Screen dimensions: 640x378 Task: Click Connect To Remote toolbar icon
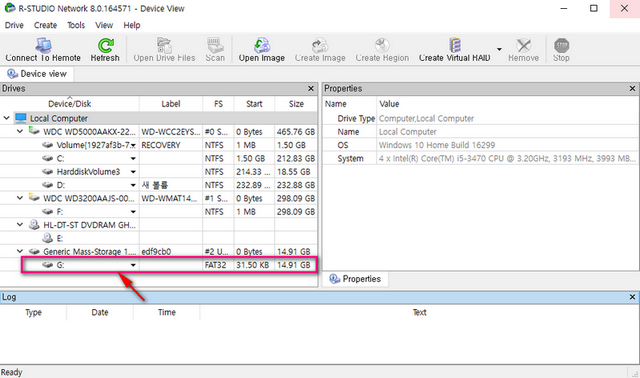[43, 45]
